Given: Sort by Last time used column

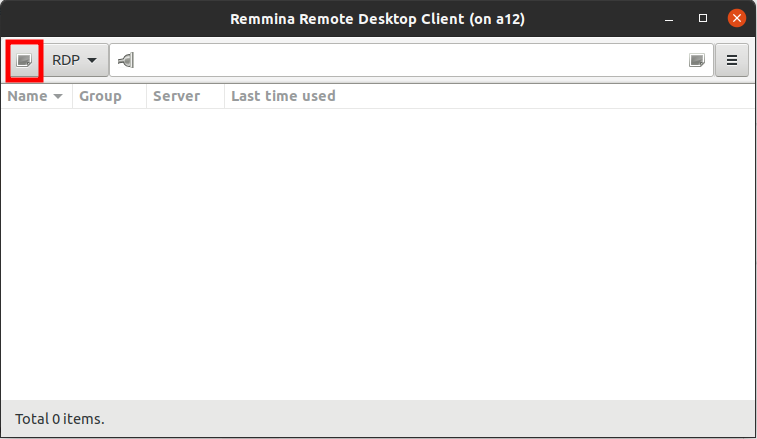Looking at the screenshot, I should [283, 96].
